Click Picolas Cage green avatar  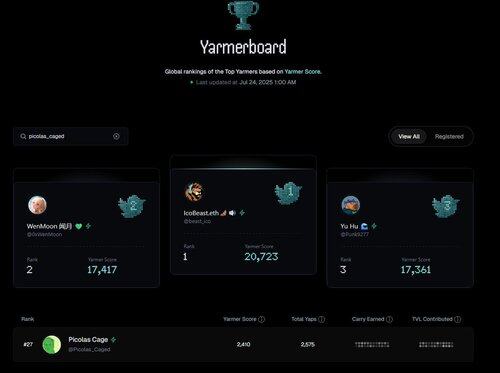click(x=52, y=345)
